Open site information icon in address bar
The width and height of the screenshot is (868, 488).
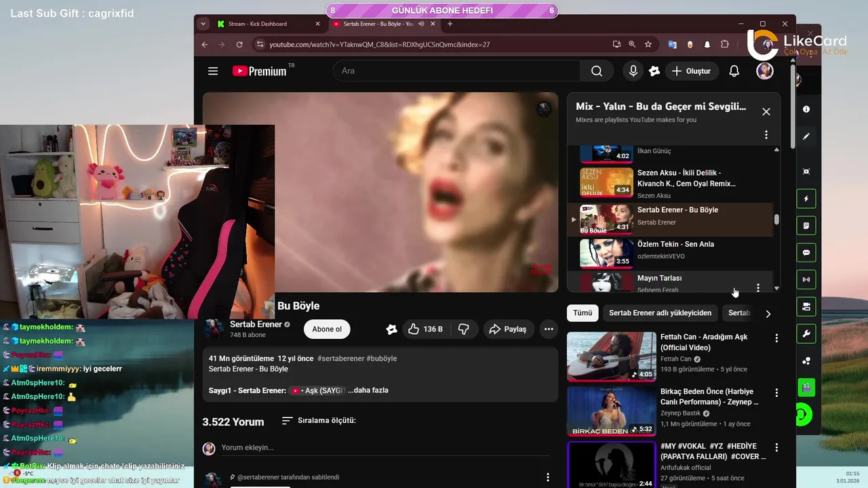[x=259, y=44]
